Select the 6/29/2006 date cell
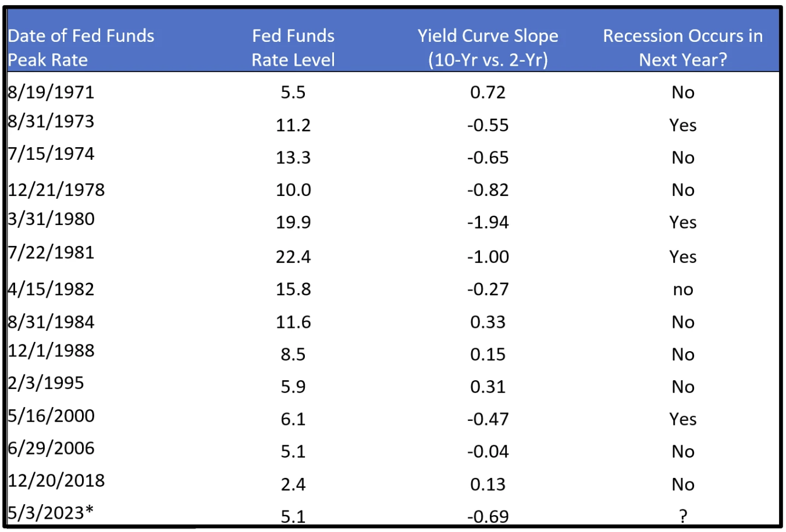Image resolution: width=786 pixels, height=532 pixels. tap(51, 448)
